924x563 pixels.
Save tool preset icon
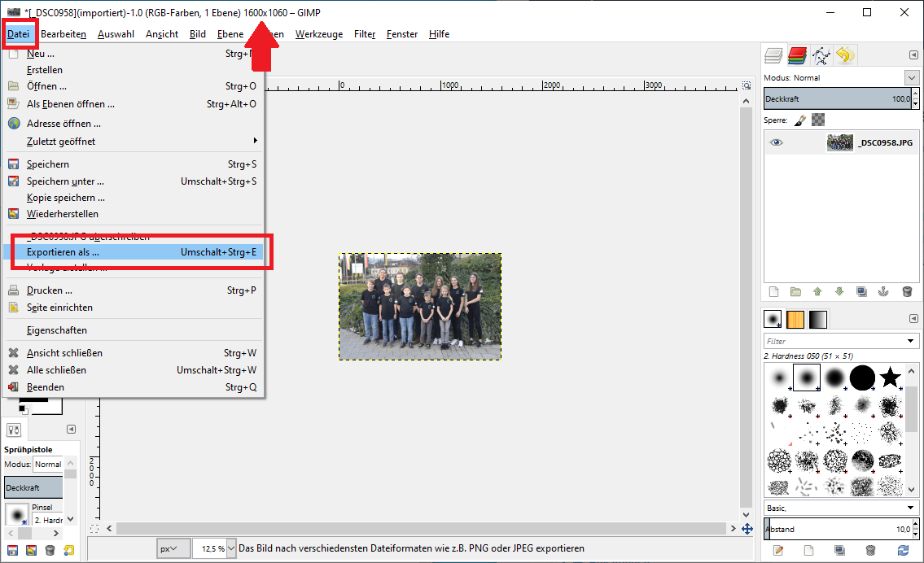tap(12, 551)
